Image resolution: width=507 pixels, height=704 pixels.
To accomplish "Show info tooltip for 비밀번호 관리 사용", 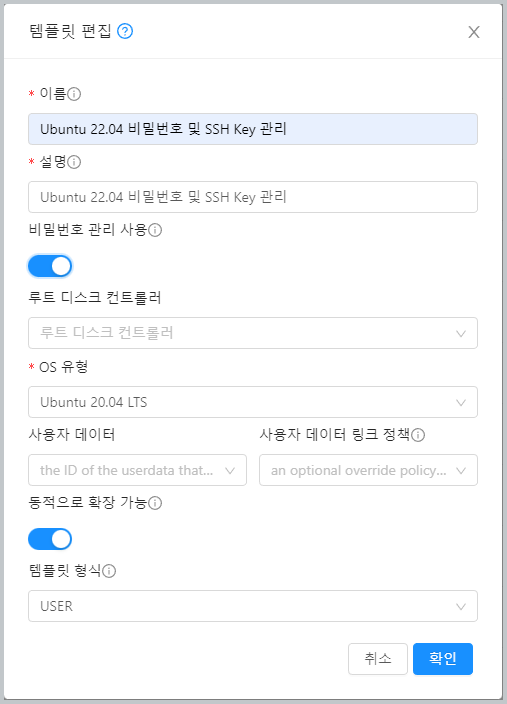I will (x=155, y=230).
